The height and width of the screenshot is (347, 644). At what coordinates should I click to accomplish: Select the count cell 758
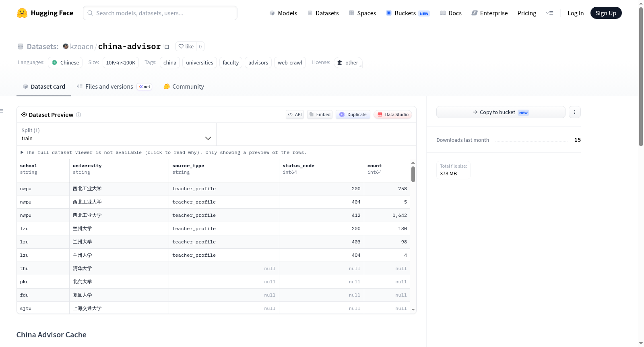[x=387, y=189]
